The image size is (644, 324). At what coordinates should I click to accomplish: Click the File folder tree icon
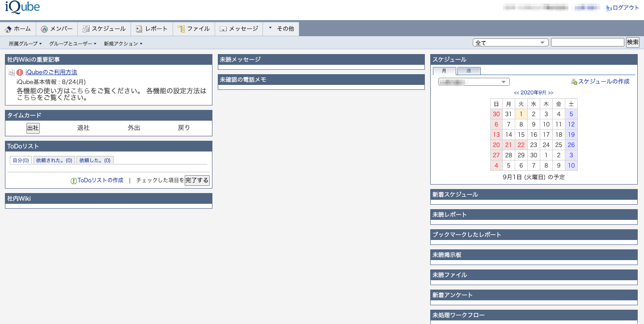coord(181,29)
